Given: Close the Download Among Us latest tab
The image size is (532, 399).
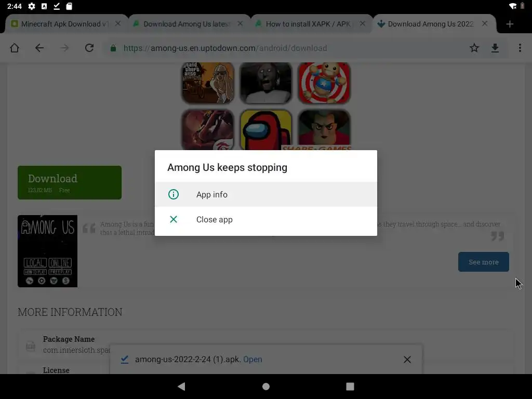Looking at the screenshot, I should (x=240, y=24).
